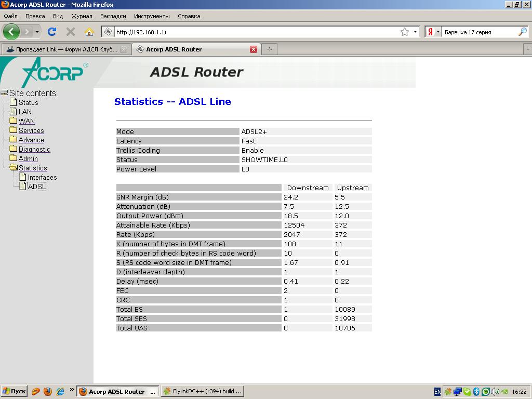Switch to the Пропадает Link forum tab

(66, 49)
